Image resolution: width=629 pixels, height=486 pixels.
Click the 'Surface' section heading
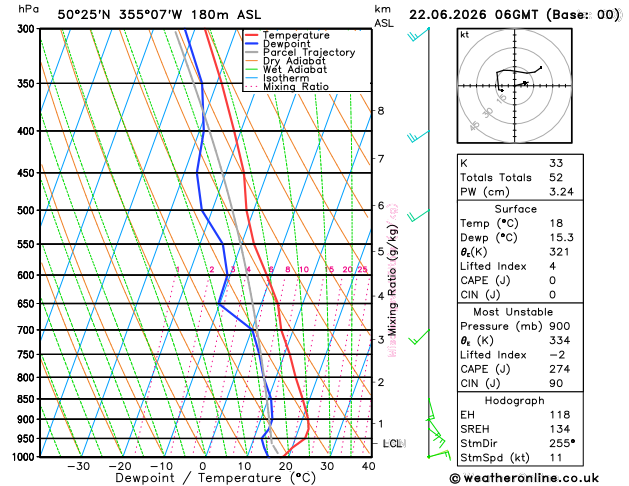[515, 209]
